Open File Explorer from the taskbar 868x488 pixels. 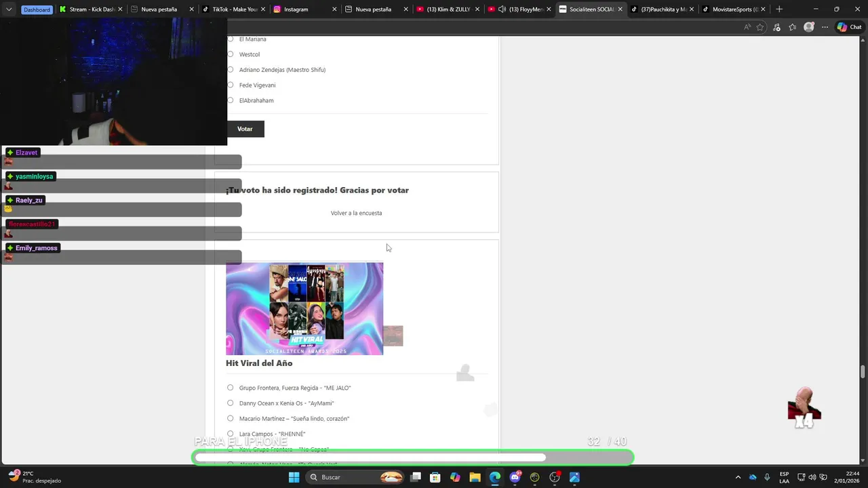tap(475, 477)
